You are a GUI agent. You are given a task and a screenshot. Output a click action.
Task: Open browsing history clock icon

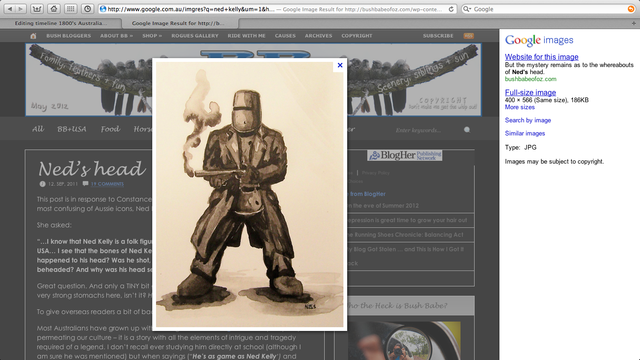(x=87, y=9)
